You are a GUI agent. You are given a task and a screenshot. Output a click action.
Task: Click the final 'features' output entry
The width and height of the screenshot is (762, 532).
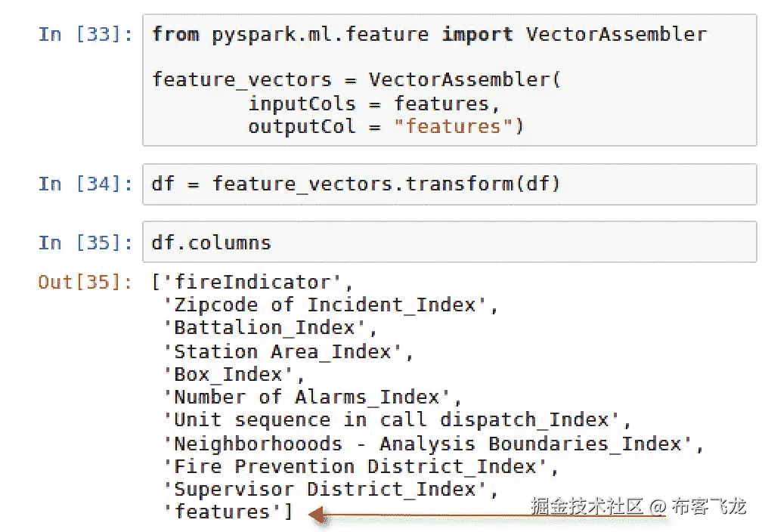[222, 512]
